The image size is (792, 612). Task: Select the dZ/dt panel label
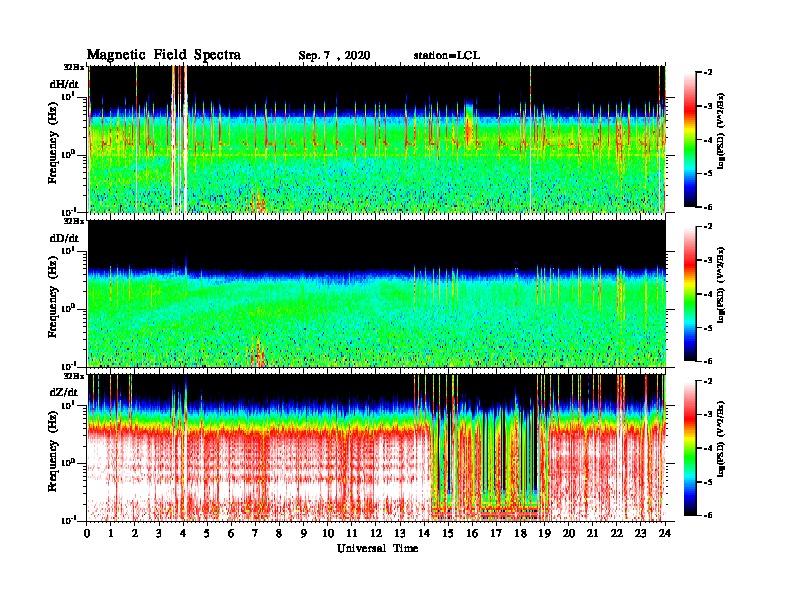tap(64, 392)
